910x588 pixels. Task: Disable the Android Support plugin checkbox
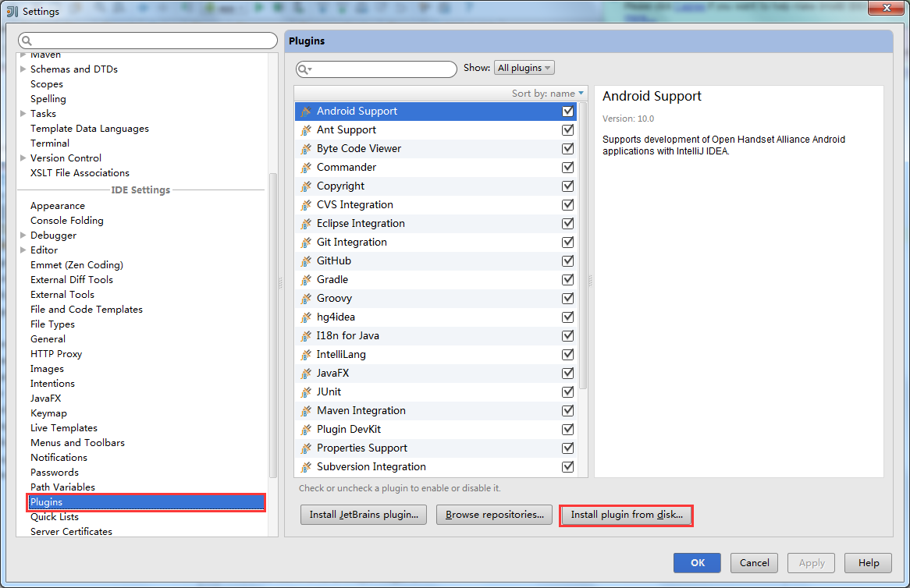567,112
